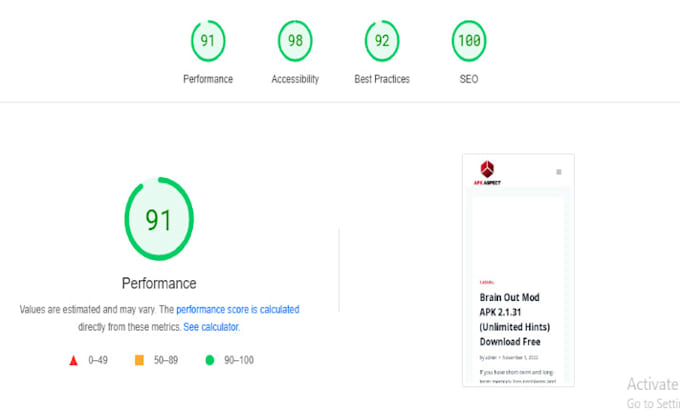Click the Performance score gauge showing 91 at top

208,41
